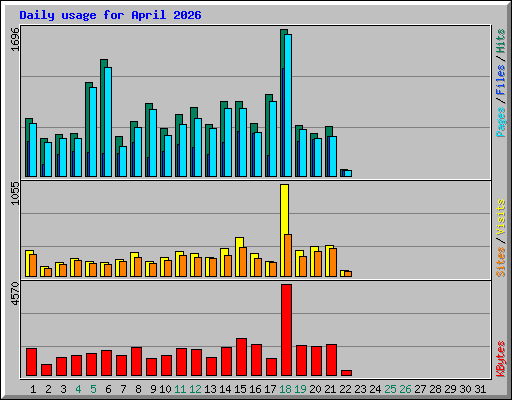
Task: Click the 4570 KBytes axis value
Action: [x=15, y=294]
